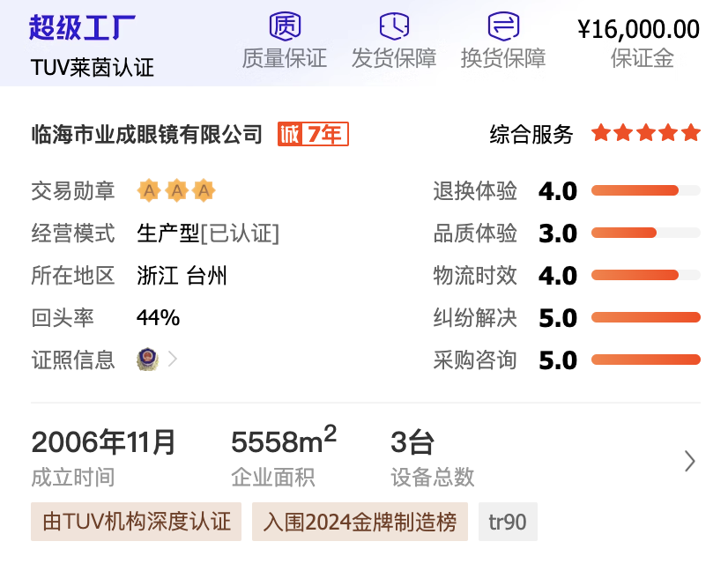Click the fifth star in the service rating
The width and height of the screenshot is (728, 571).
click(693, 133)
